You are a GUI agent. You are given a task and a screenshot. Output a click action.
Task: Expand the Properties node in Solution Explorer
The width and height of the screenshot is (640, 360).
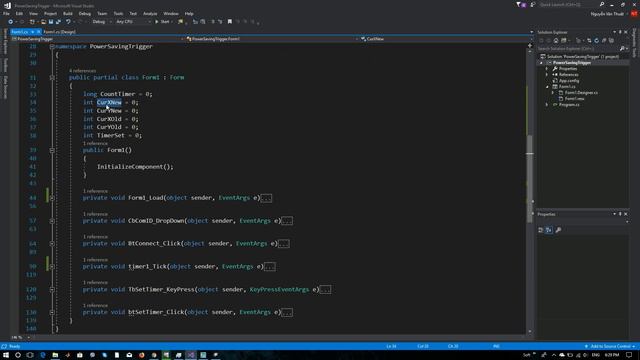pos(547,69)
